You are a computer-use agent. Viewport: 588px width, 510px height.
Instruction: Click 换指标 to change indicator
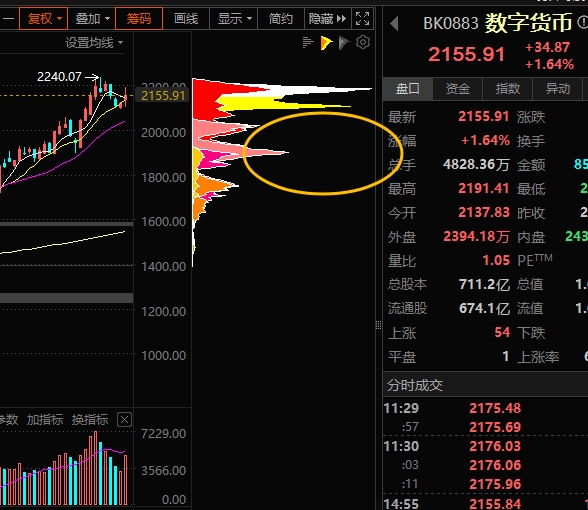pos(90,420)
